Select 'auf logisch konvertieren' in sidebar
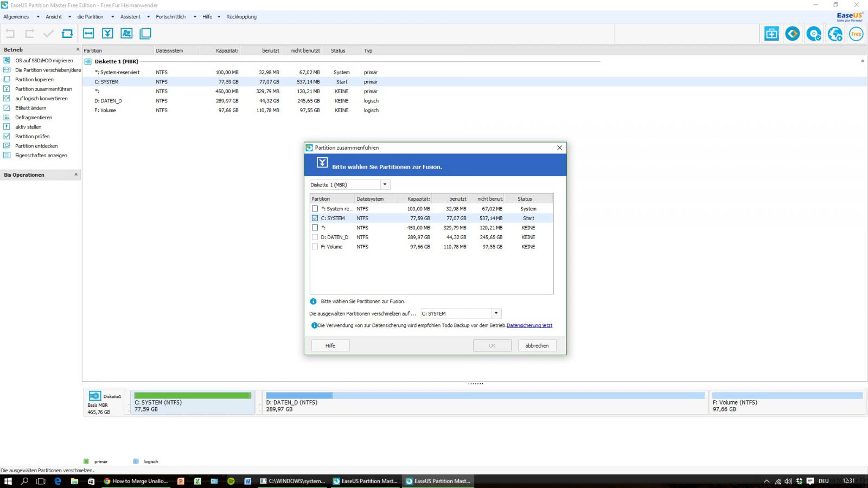Image resolution: width=868 pixels, height=488 pixels. point(41,99)
